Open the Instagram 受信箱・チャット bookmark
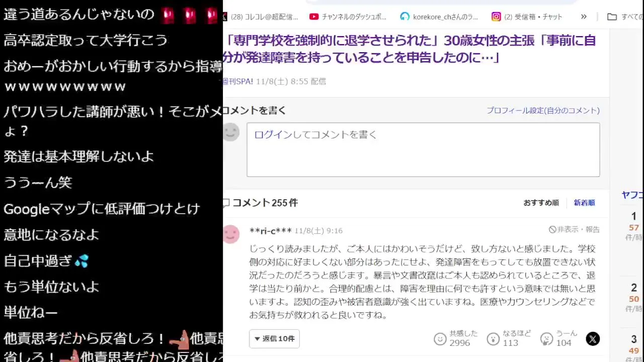 [x=527, y=17]
